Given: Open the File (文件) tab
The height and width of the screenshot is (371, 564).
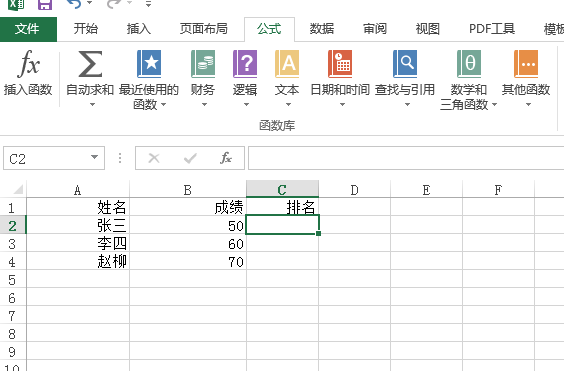Looking at the screenshot, I should pyautogui.click(x=28, y=29).
